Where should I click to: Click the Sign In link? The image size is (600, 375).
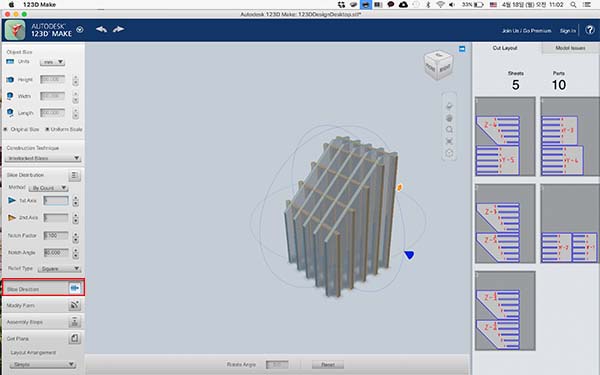tap(568, 30)
